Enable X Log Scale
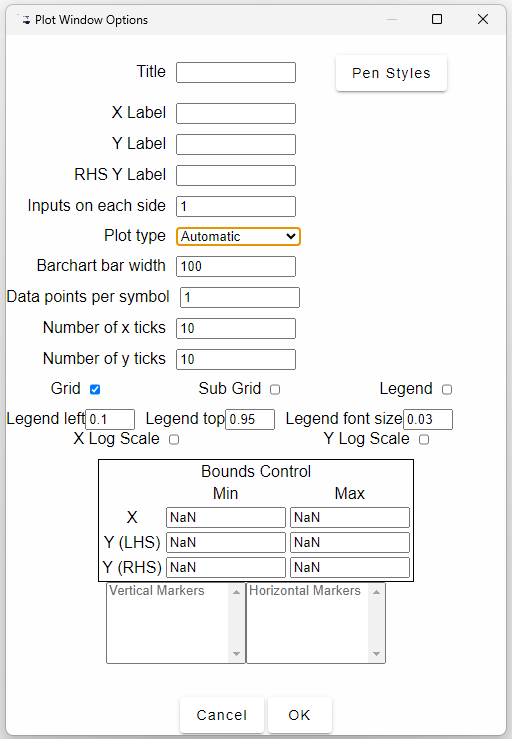This screenshot has height=739, width=512. click(x=174, y=439)
